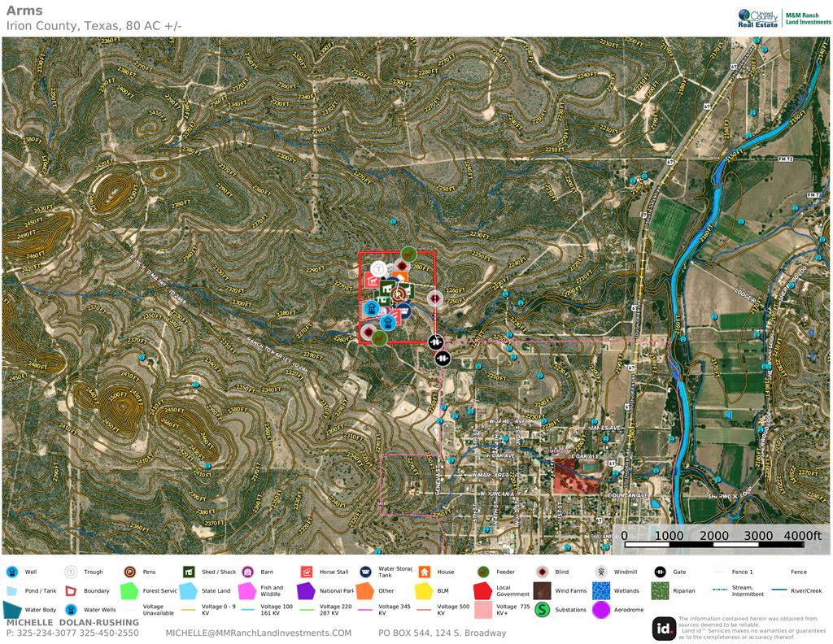
Task: Click the Pens legend icon
Action: (x=129, y=572)
